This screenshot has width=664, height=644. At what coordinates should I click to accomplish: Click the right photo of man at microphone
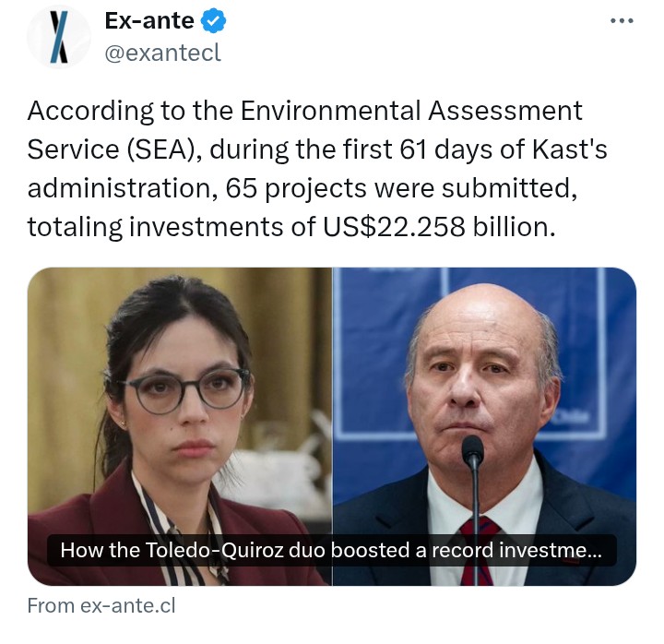point(484,426)
